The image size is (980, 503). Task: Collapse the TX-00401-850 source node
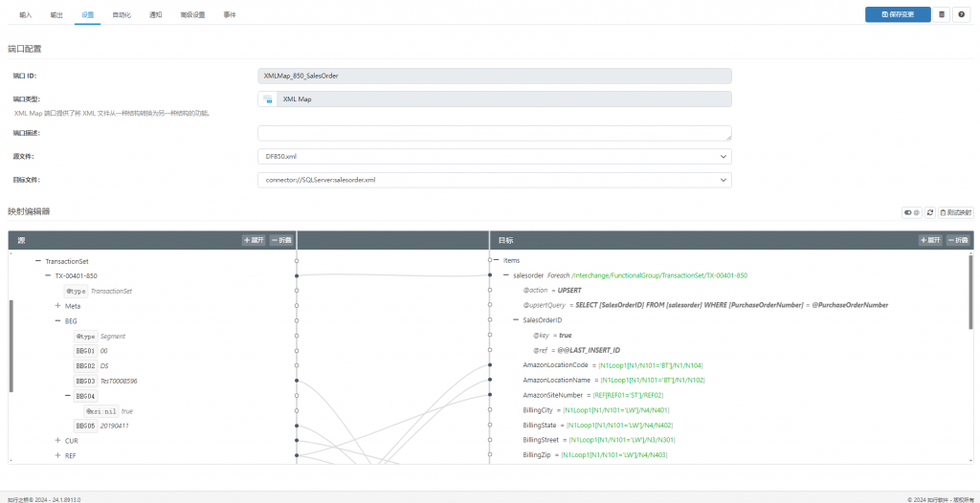tap(48, 275)
